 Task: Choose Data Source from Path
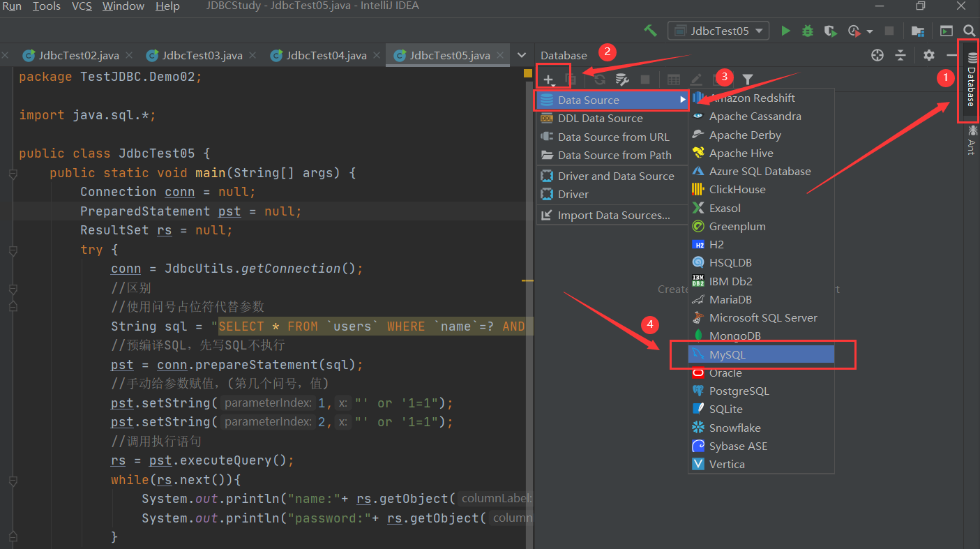tap(612, 155)
